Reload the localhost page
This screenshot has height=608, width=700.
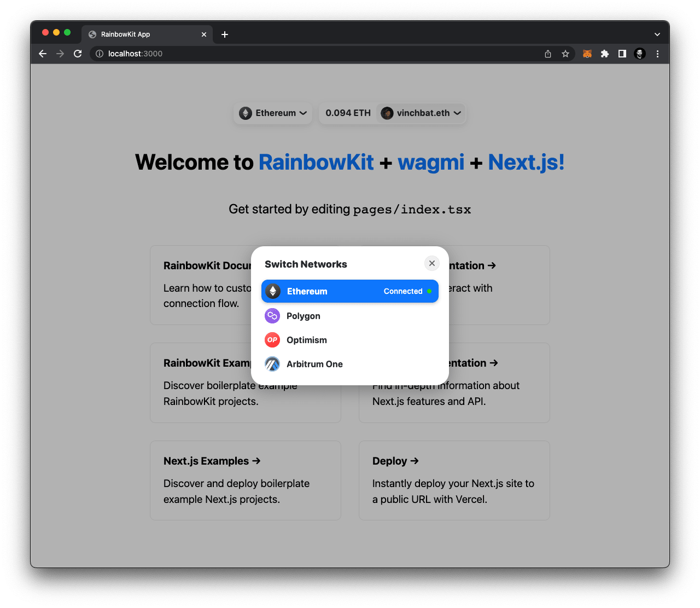tap(78, 54)
